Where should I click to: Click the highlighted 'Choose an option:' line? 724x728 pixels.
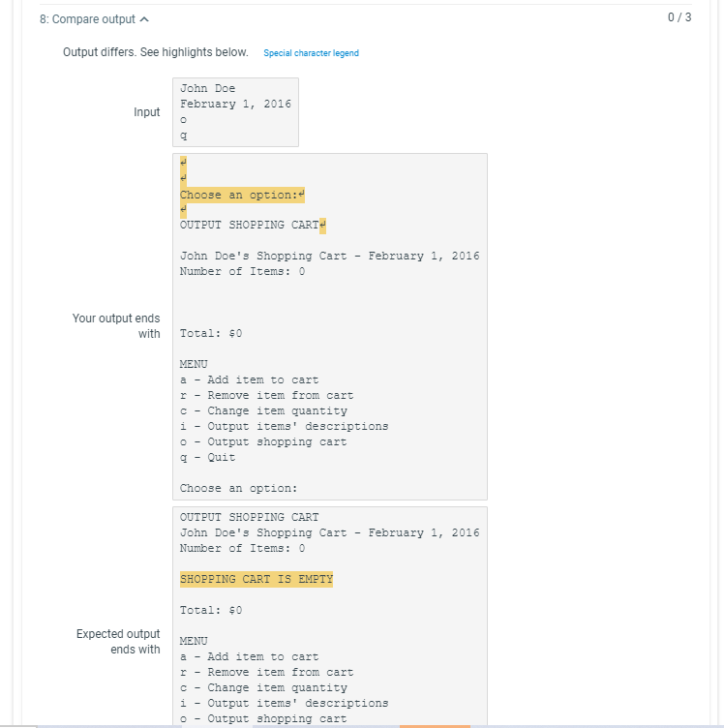coord(242,195)
